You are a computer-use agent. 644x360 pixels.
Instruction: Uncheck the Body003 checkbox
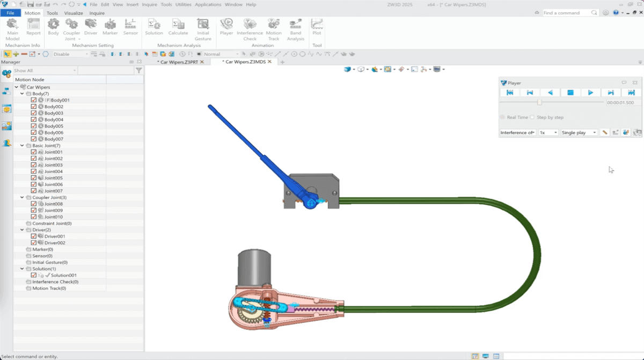(34, 113)
